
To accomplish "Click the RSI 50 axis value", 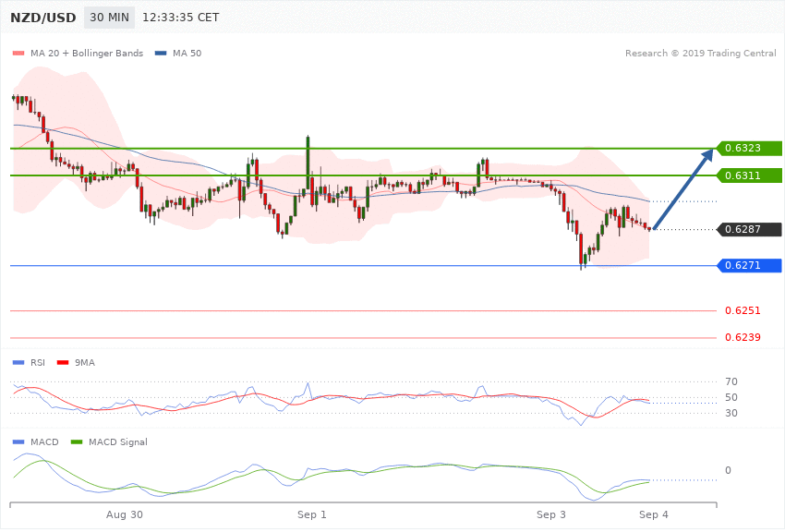I will tap(731, 397).
